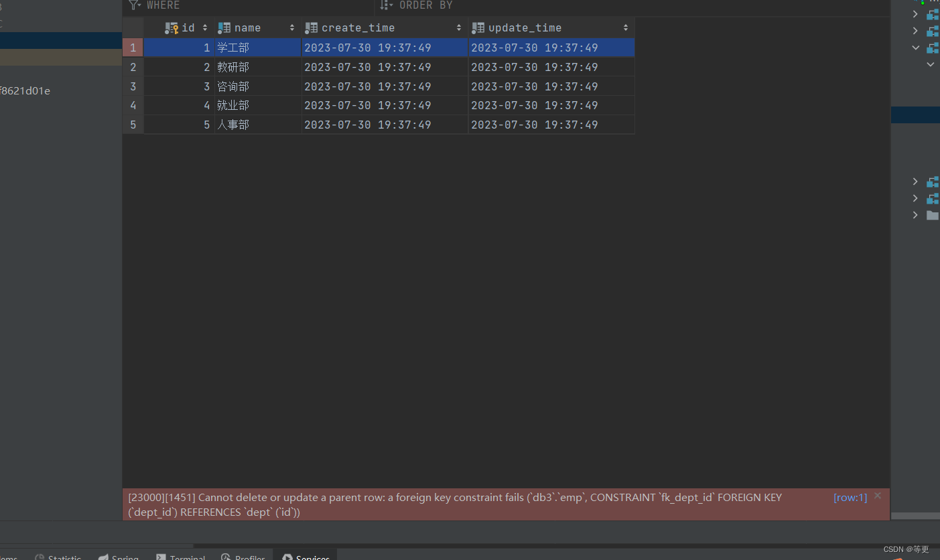Image resolution: width=940 pixels, height=560 pixels.
Task: Click the id cell in the 教研部 row
Action: (x=179, y=67)
